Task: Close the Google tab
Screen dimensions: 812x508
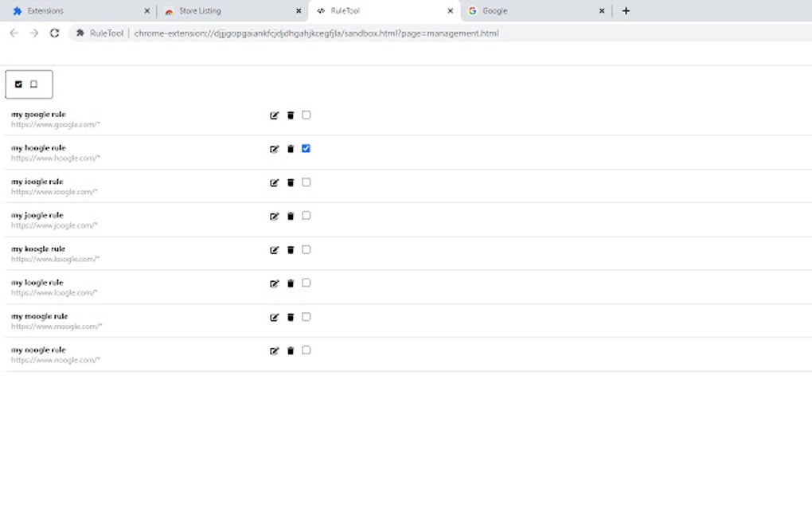Action: [602, 11]
